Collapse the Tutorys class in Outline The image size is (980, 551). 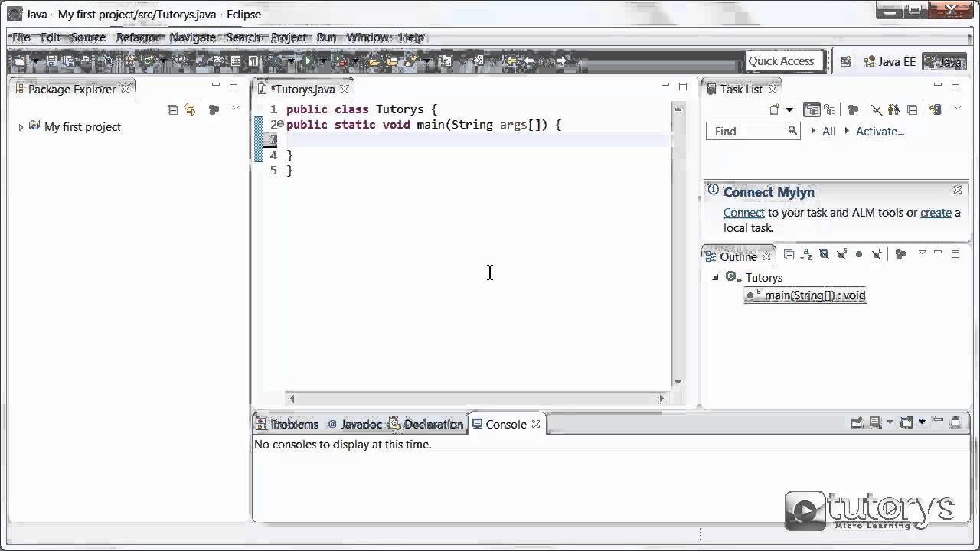click(715, 278)
